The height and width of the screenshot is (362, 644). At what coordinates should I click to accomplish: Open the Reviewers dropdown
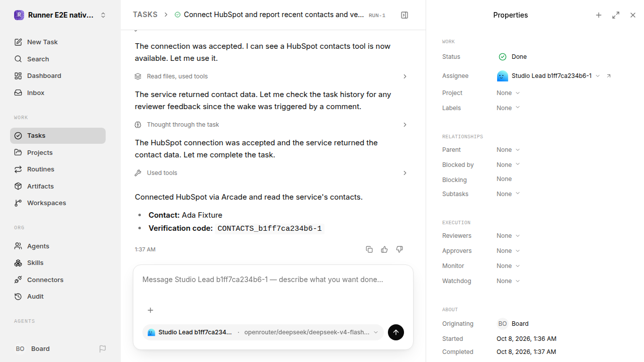click(508, 236)
